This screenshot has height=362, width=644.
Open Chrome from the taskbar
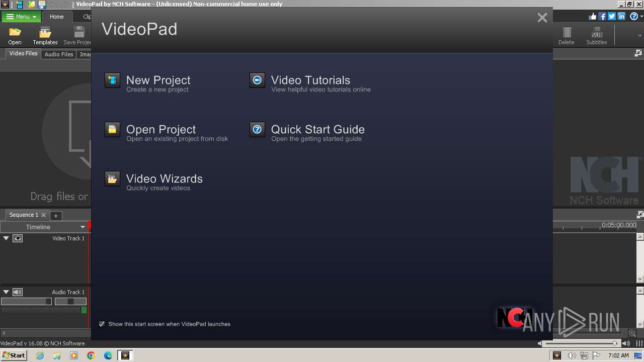91,355
